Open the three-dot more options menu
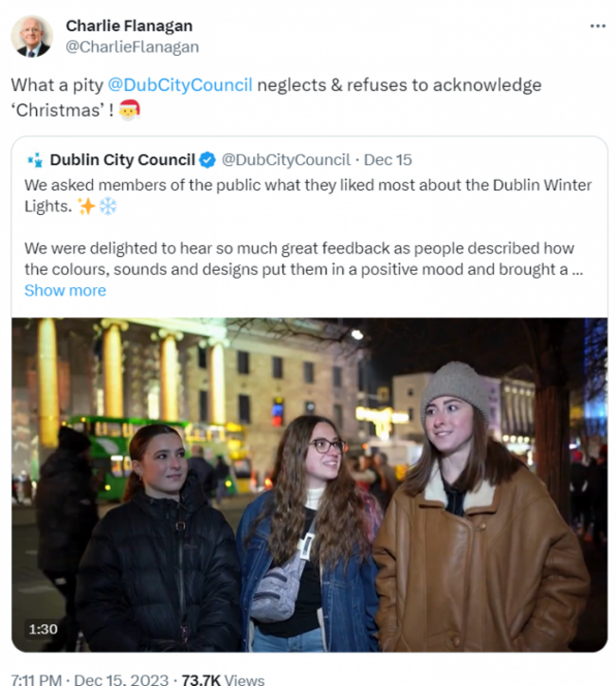The height and width of the screenshot is (686, 616). [598, 27]
